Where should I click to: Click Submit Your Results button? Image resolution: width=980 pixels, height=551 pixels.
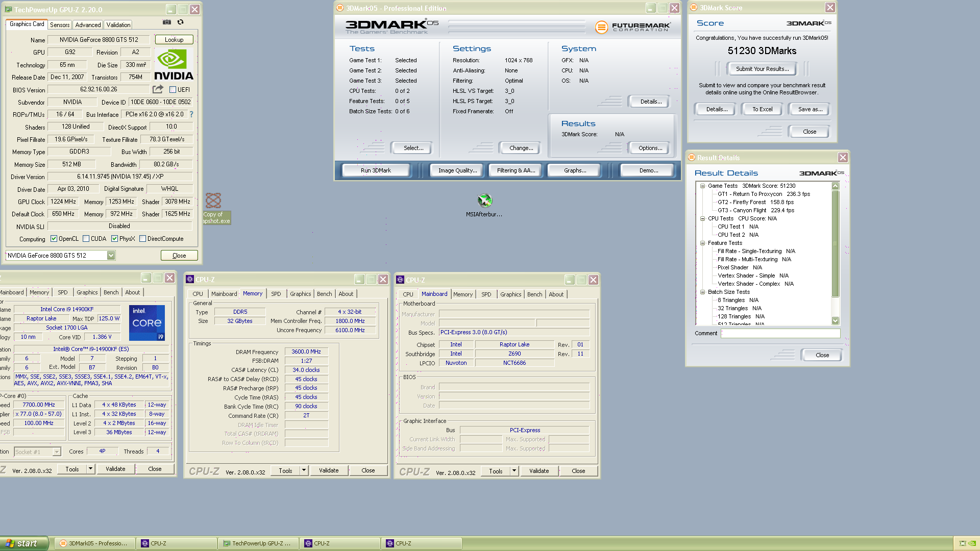(762, 69)
